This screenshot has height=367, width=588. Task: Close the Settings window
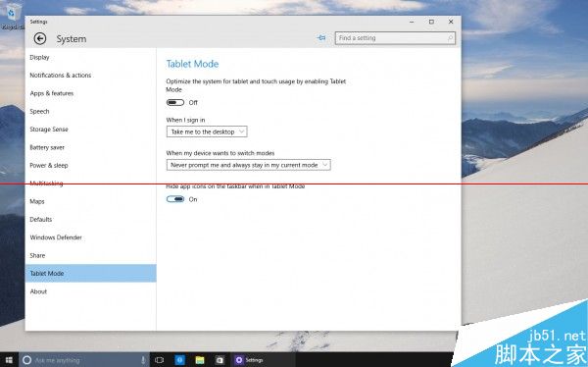click(451, 22)
